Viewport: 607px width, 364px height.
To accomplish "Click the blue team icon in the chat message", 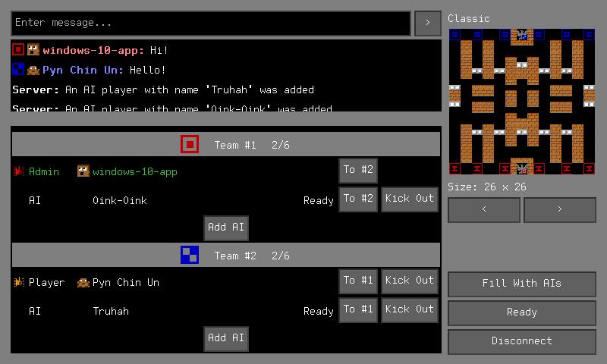I will 18,70.
